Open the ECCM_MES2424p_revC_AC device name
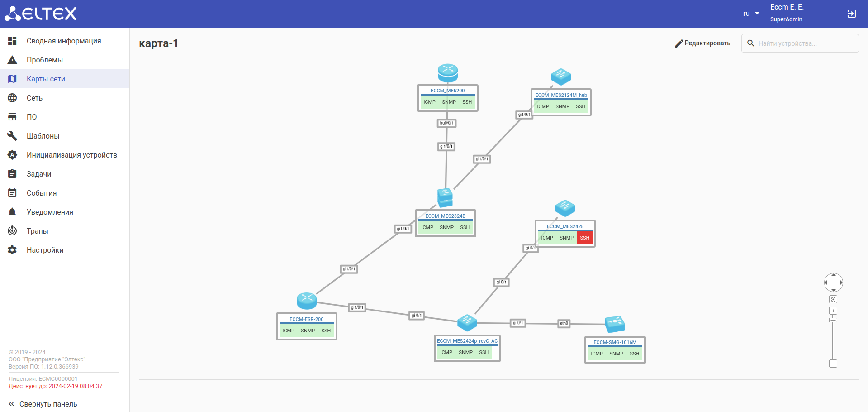Screen dimensions: 868x412 click(467, 341)
